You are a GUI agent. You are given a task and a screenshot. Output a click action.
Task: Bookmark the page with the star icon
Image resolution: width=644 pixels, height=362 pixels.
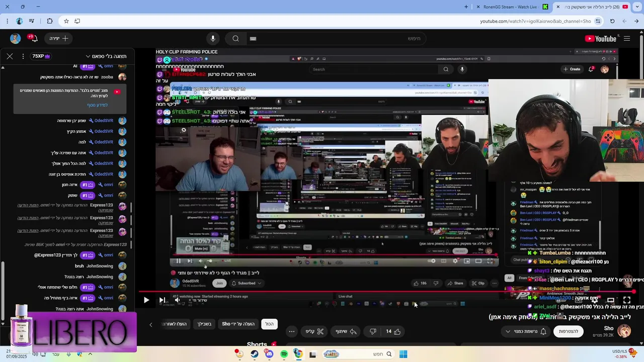pos(66,21)
